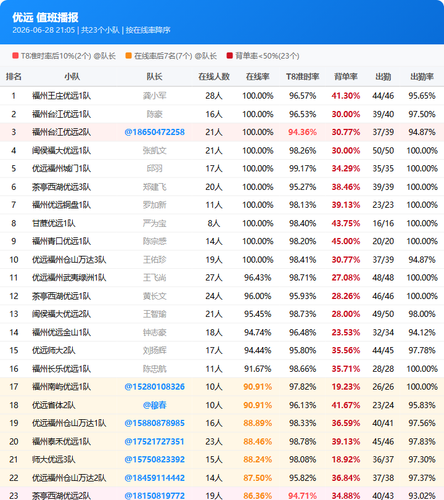Click rank number 23
Viewport: 444px width, 500px height.
tap(14, 496)
